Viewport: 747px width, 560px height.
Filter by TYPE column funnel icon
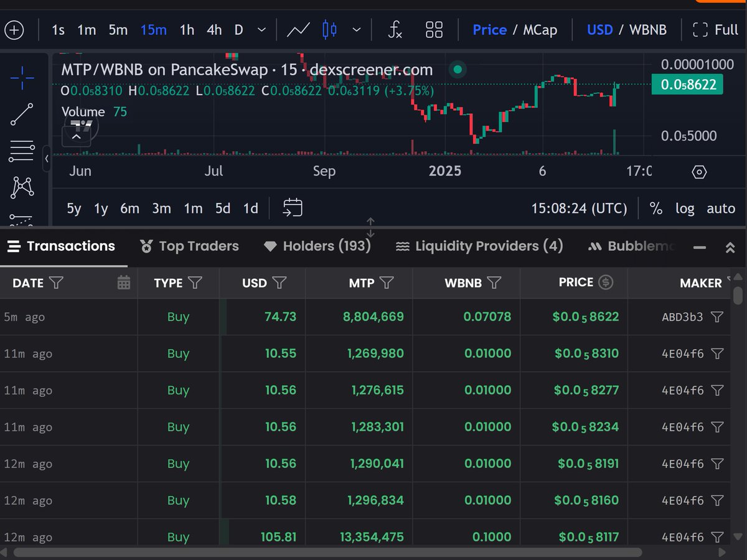click(195, 283)
